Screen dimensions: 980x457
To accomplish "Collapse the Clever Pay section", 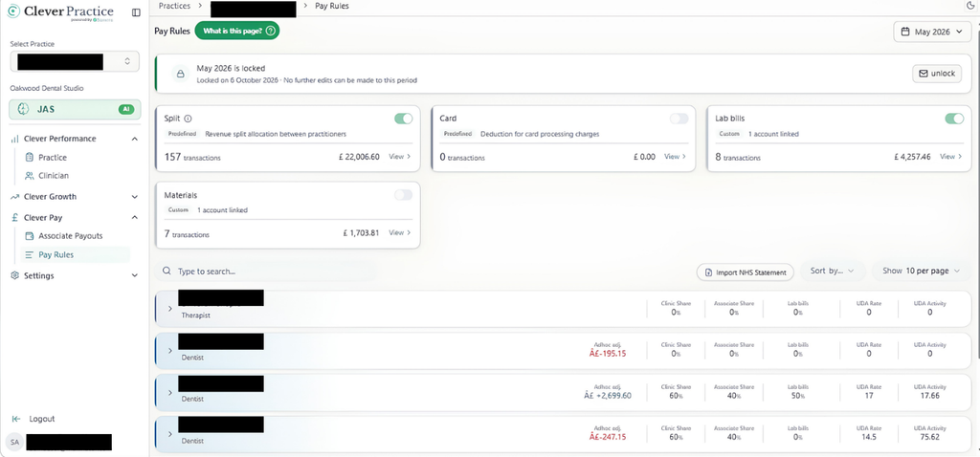I will coord(134,218).
